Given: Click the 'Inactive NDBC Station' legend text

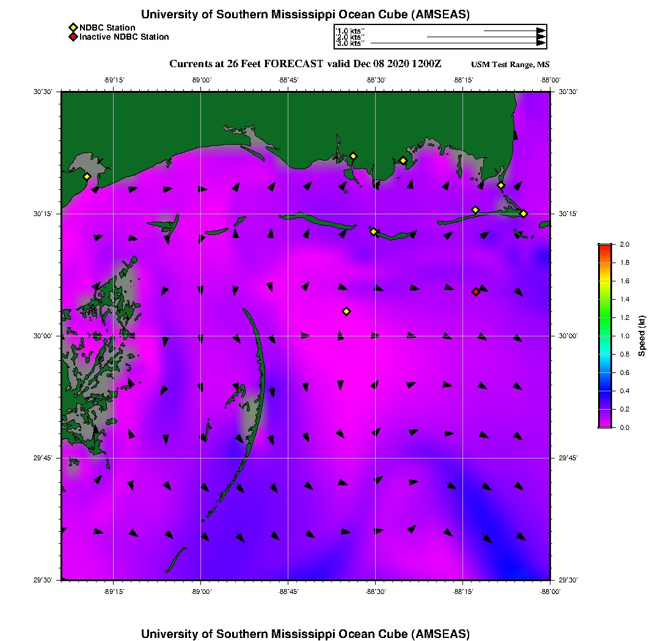Looking at the screenshot, I should (124, 37).
